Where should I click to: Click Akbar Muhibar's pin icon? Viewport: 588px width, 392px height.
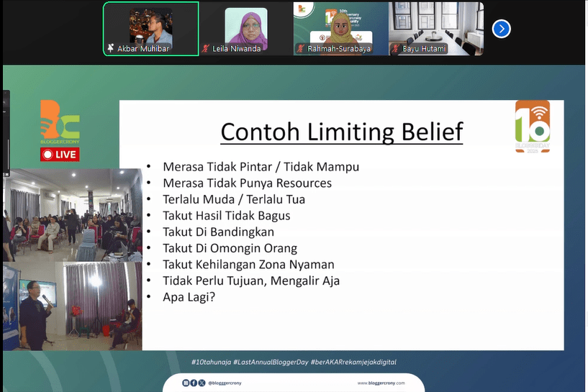coord(110,49)
